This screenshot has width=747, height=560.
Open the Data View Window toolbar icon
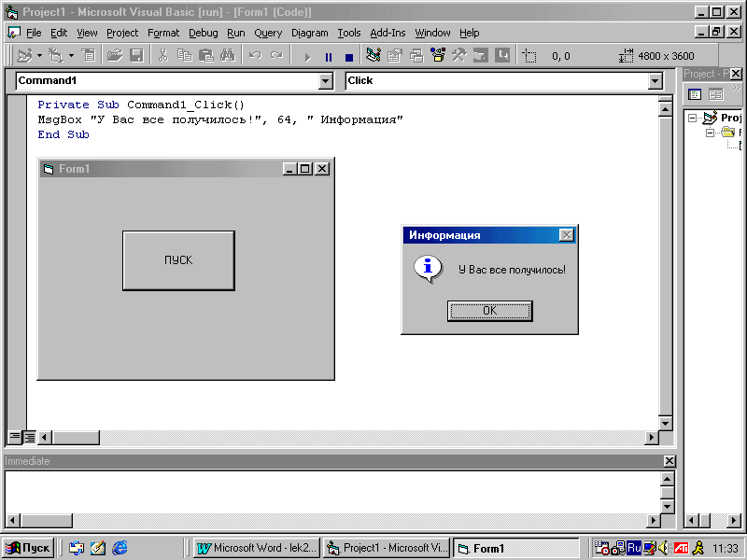[481, 56]
